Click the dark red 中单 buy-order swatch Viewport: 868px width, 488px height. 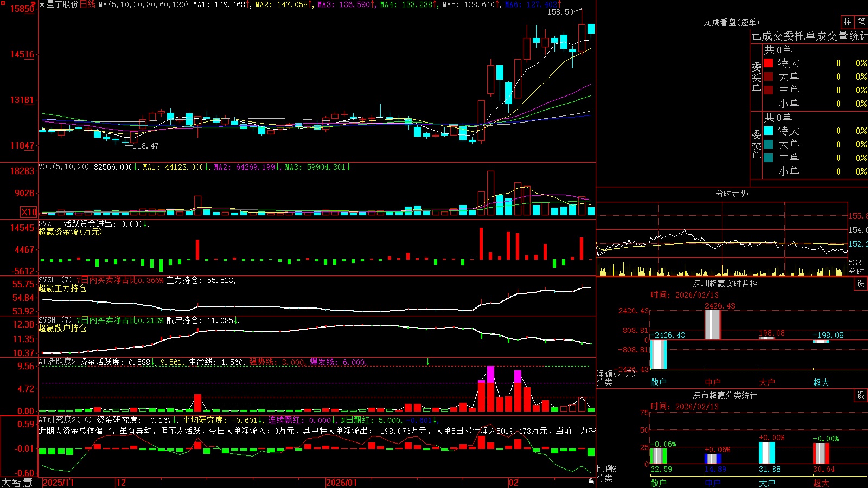[x=768, y=90]
